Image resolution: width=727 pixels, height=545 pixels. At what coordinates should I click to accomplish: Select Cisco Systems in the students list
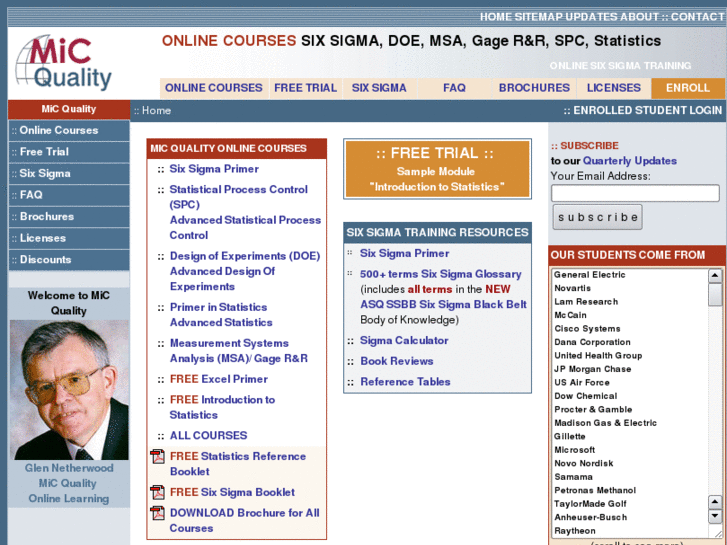587,328
